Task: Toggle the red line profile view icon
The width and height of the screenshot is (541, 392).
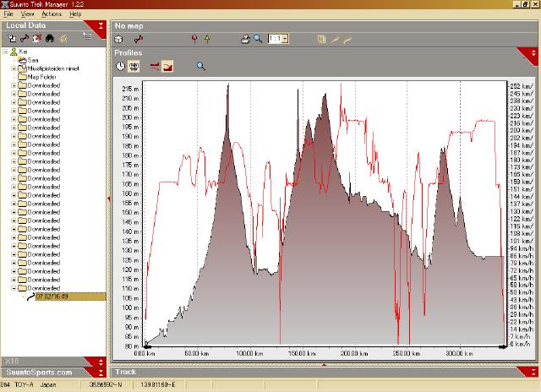Action: click(155, 66)
